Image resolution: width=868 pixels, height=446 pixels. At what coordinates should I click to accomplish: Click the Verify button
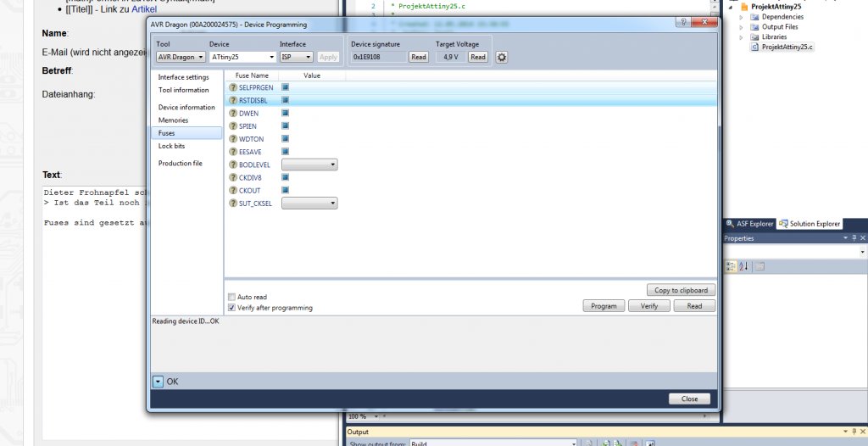(649, 306)
